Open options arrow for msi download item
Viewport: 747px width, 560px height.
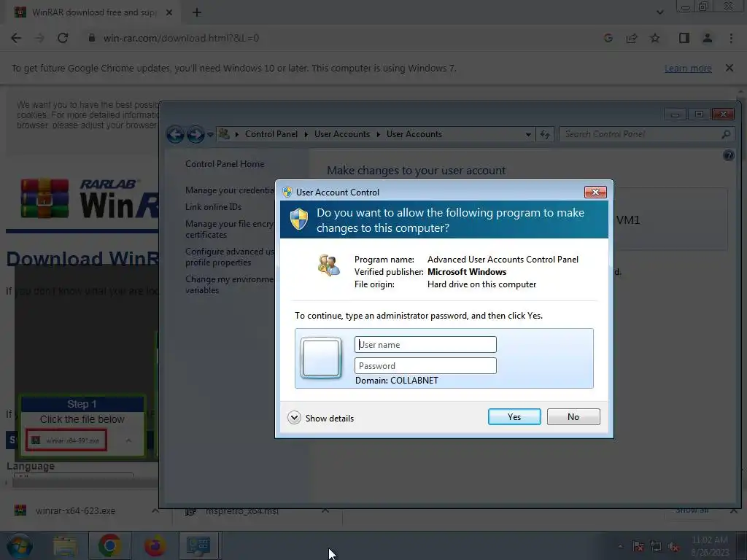(x=325, y=510)
